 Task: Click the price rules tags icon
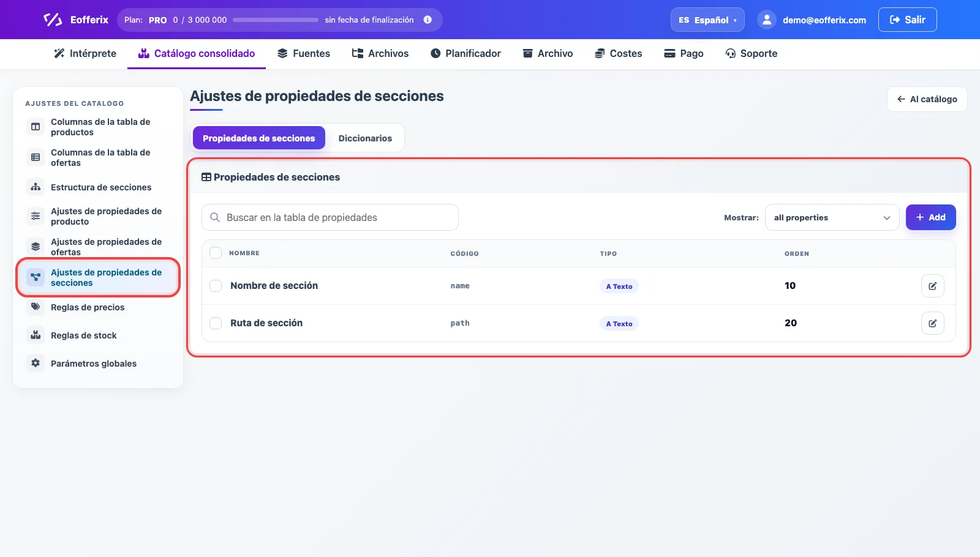[x=36, y=307]
